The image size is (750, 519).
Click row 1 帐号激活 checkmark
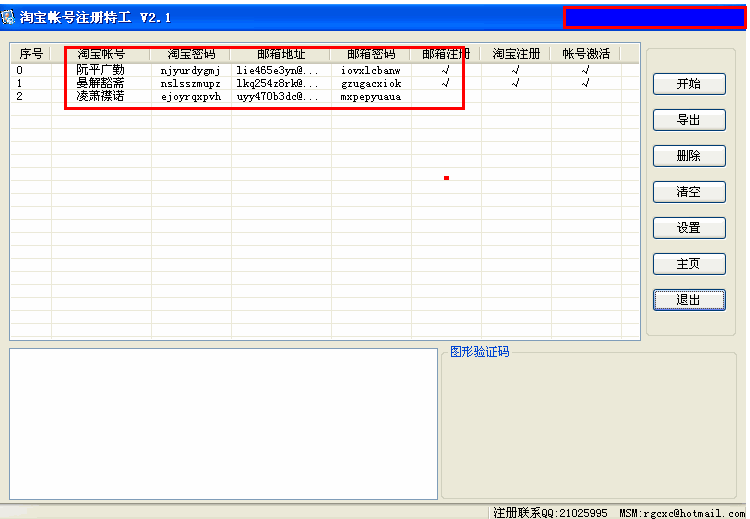(585, 83)
